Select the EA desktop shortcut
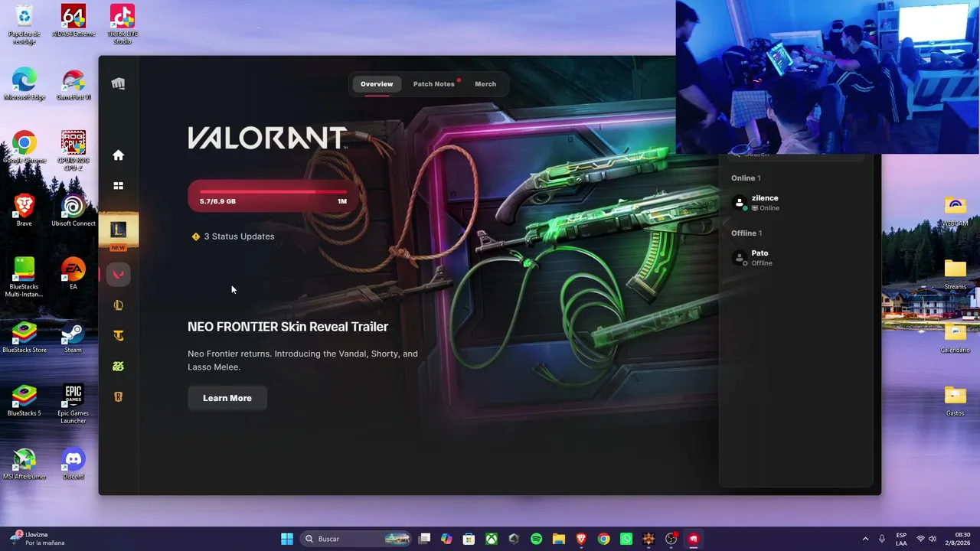The width and height of the screenshot is (980, 551). coord(73,274)
